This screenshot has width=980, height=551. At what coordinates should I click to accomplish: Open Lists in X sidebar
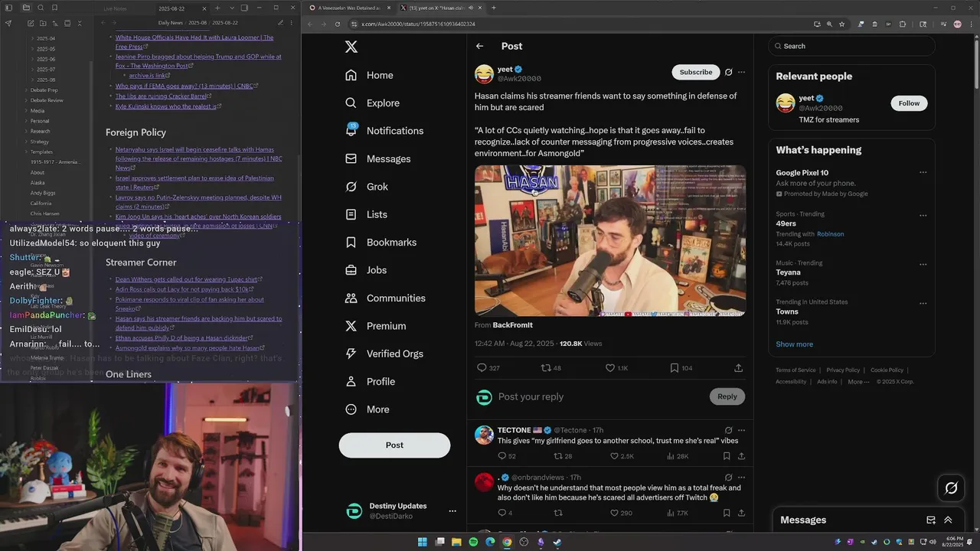[x=366, y=214]
